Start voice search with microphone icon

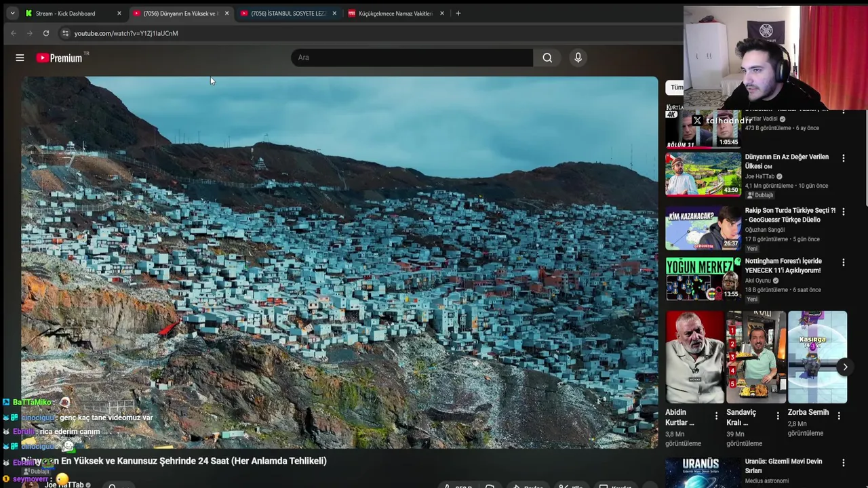point(578,58)
